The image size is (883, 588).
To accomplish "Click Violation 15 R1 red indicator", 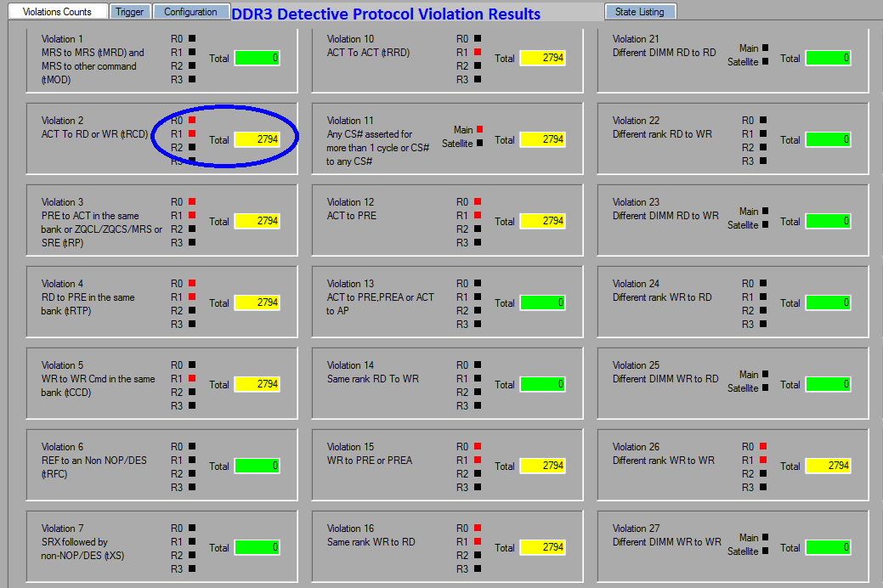I will (478, 461).
